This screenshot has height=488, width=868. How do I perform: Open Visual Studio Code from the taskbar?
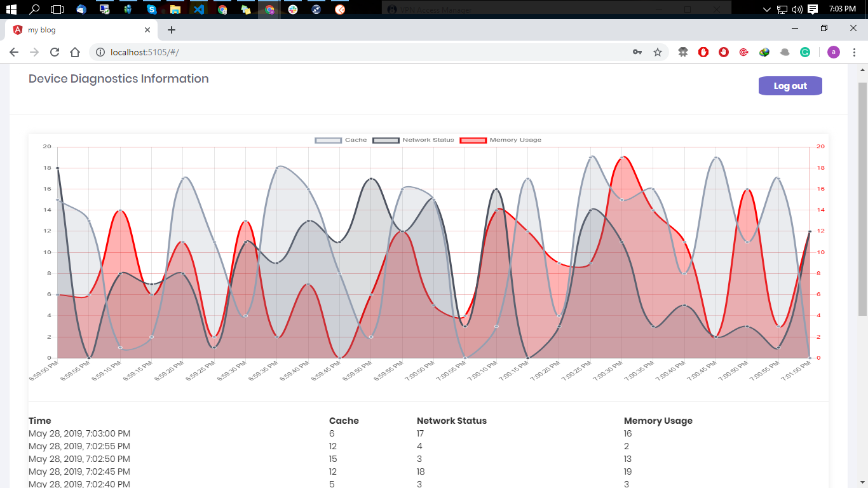(x=199, y=10)
